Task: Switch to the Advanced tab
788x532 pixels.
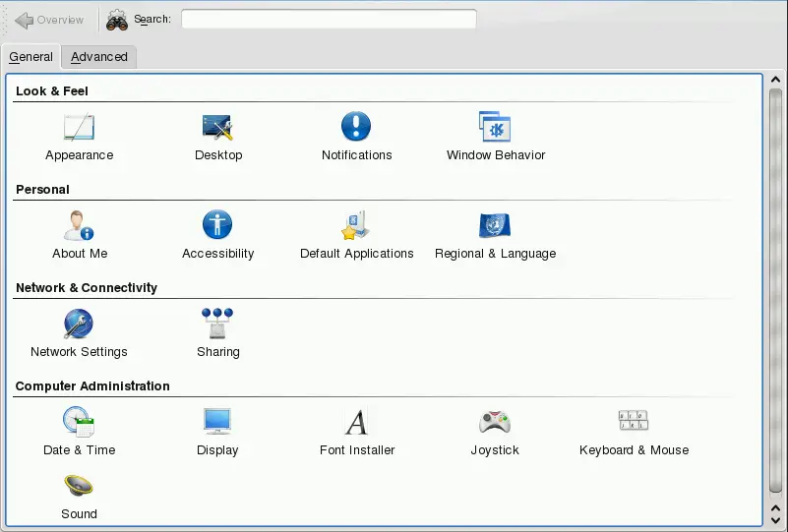Action: [x=99, y=57]
